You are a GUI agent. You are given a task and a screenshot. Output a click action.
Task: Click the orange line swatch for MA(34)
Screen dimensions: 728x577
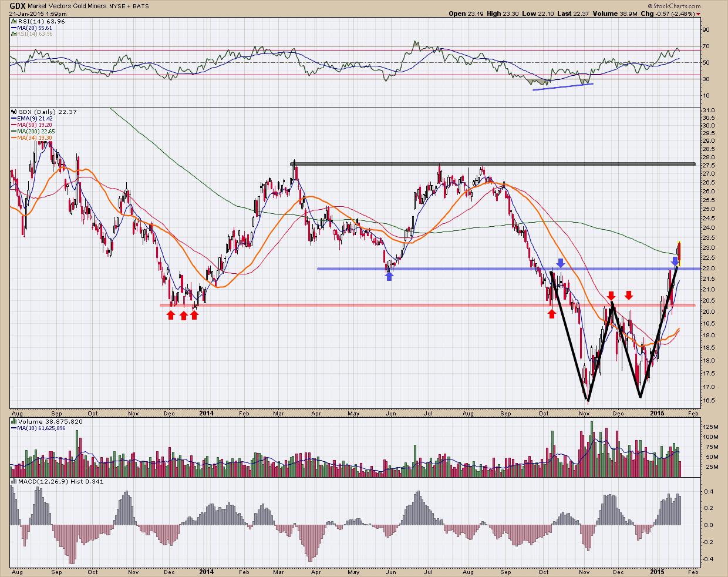coord(14,138)
